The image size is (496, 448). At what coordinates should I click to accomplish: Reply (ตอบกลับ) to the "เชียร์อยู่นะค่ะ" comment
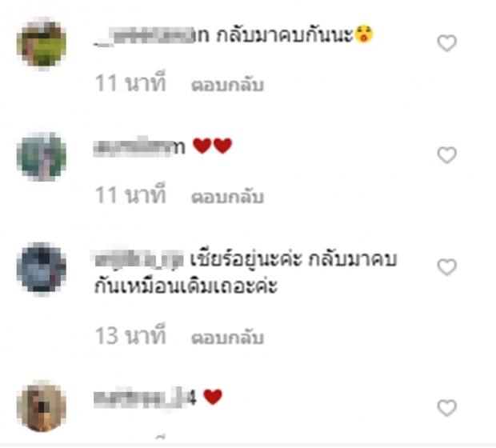tap(227, 337)
